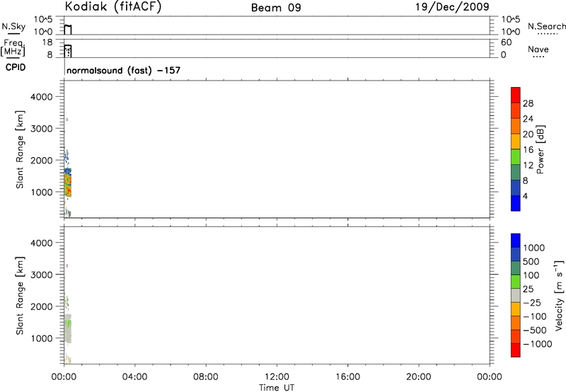Click the Power [dB] axis label
Image resolution: width=566 pixels, height=392 pixels.
(540, 149)
